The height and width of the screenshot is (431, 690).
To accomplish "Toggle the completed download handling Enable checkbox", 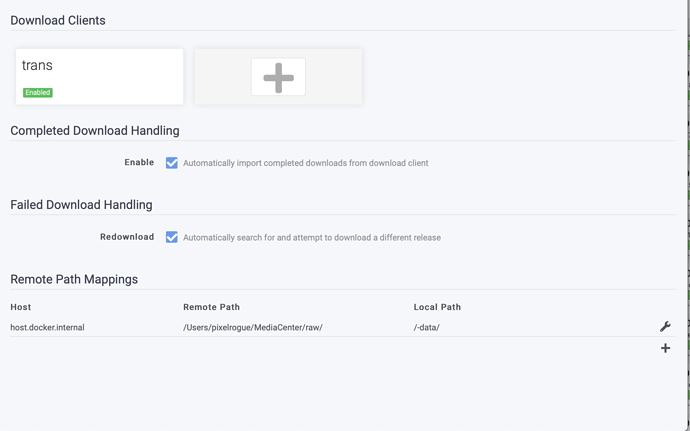I will coord(172,163).
